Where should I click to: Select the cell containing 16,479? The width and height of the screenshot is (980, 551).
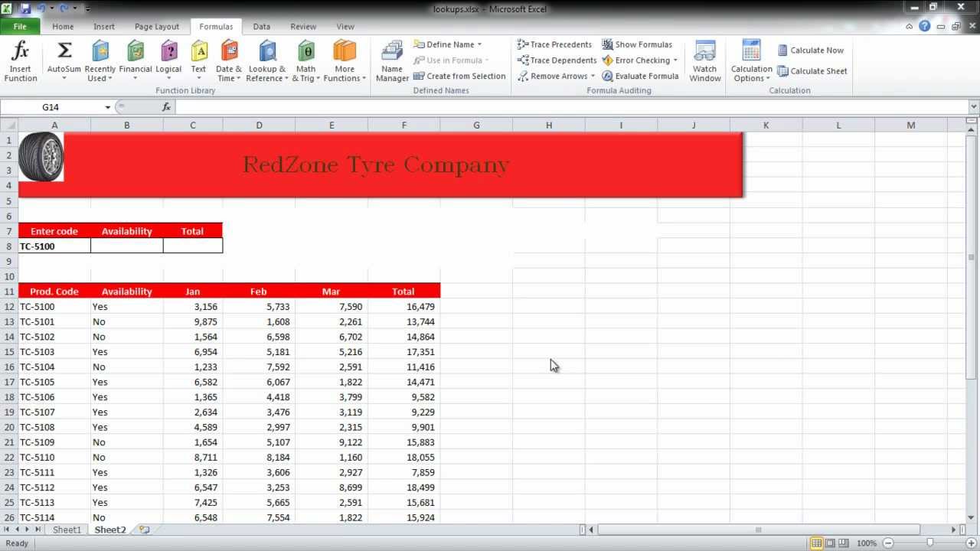403,307
